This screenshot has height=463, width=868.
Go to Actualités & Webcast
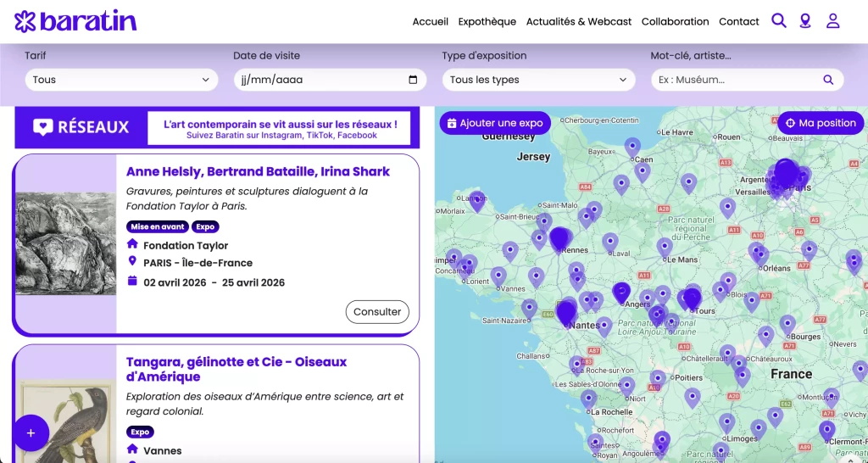(x=578, y=22)
